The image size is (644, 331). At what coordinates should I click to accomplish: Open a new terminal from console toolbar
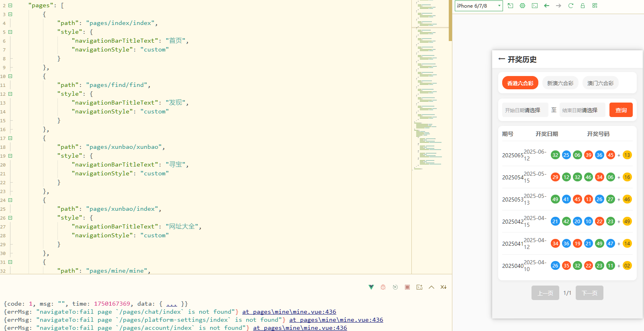coord(419,287)
